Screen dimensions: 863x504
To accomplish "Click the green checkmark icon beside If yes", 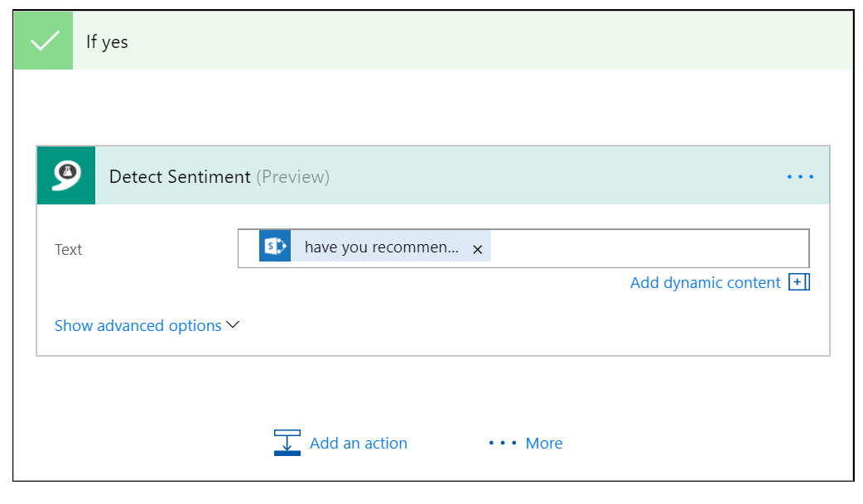I will (43, 41).
